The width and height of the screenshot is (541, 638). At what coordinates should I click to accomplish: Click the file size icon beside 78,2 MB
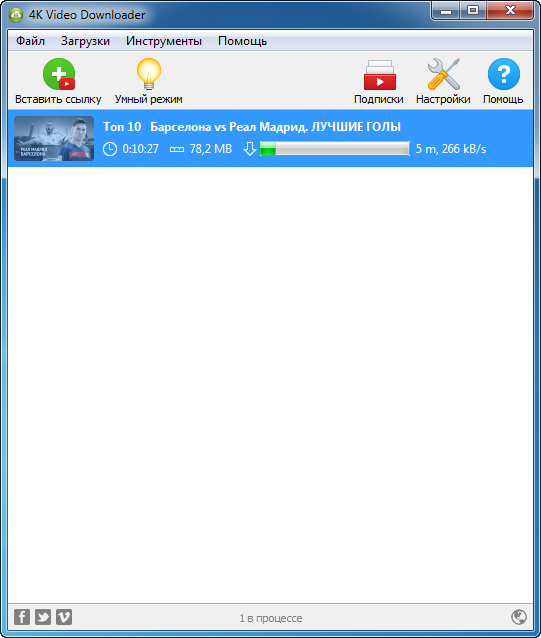[177, 149]
